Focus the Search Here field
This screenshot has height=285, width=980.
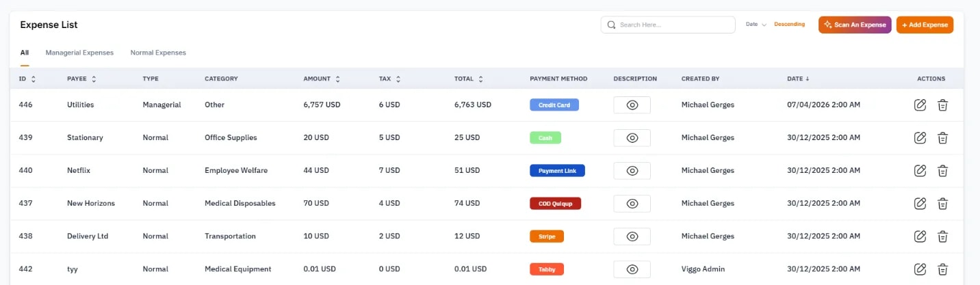tap(668, 25)
